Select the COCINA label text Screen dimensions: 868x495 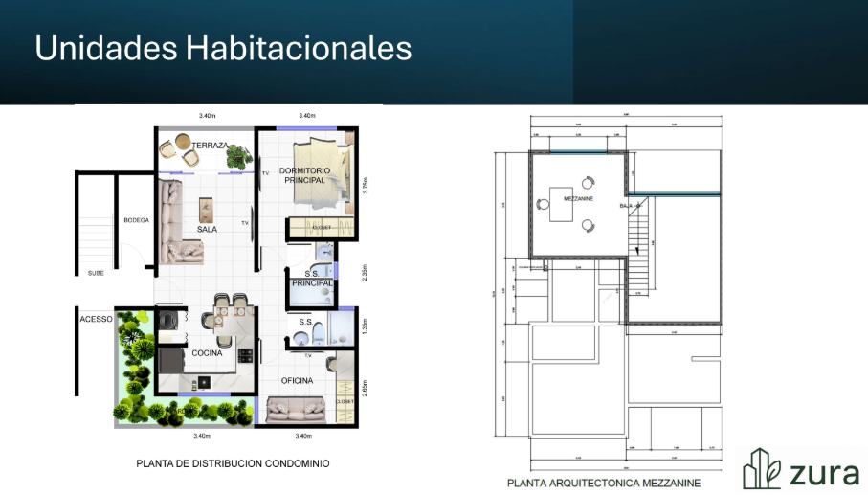click(207, 353)
